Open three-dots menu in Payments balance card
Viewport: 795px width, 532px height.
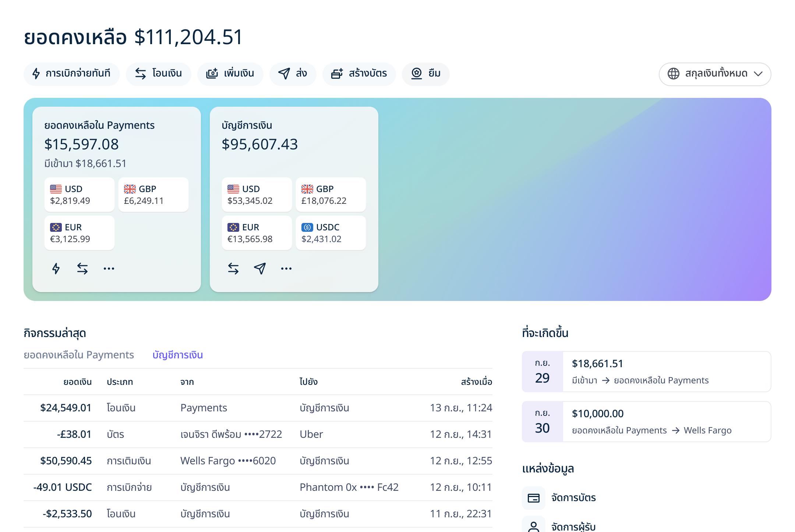point(109,269)
